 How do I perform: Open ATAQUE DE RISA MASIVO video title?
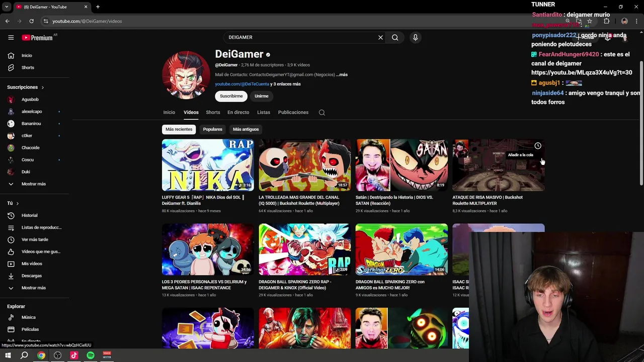coord(488,200)
